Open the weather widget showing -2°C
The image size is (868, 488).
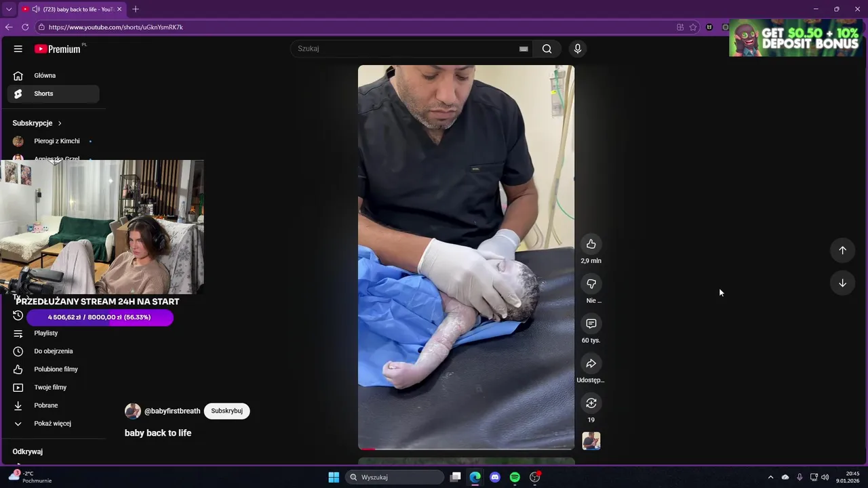pyautogui.click(x=29, y=477)
